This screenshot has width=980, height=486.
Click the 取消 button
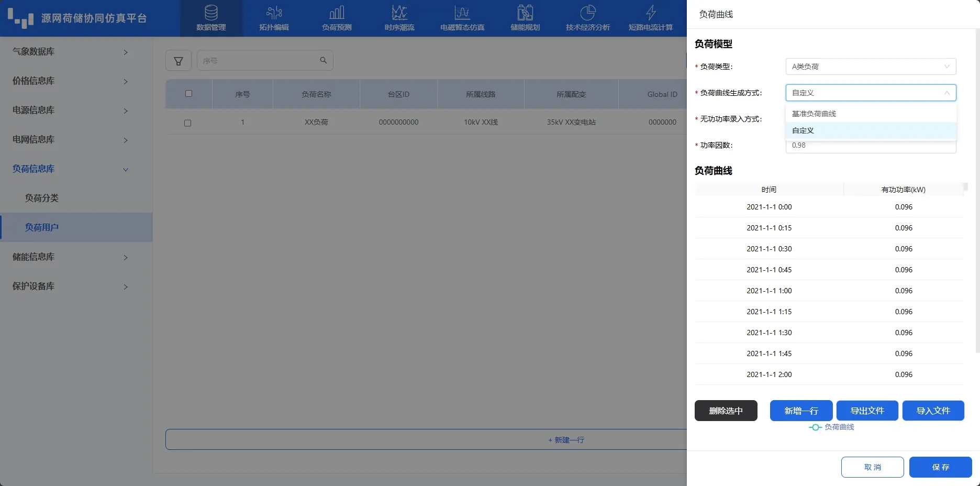(x=872, y=467)
